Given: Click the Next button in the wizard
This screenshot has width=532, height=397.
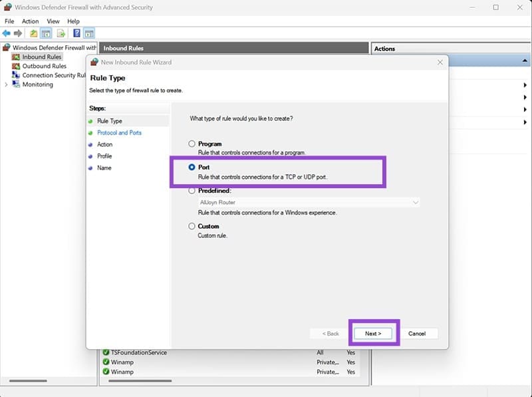Looking at the screenshot, I should click(372, 334).
